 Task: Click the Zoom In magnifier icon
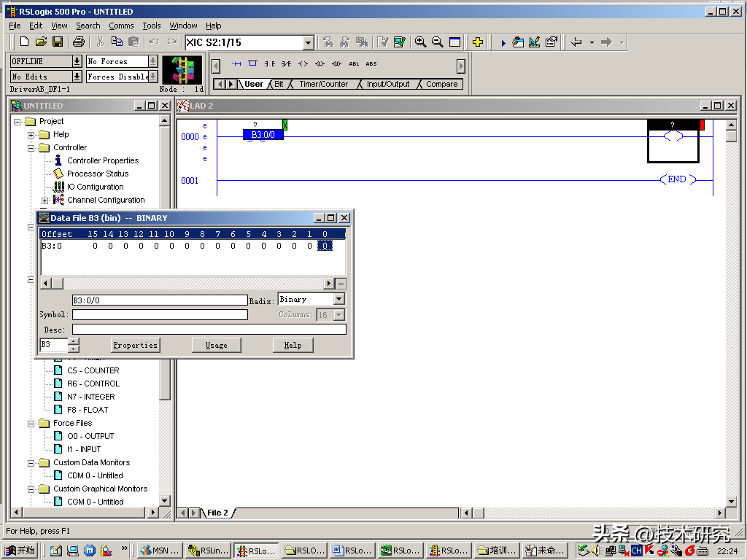(x=421, y=42)
